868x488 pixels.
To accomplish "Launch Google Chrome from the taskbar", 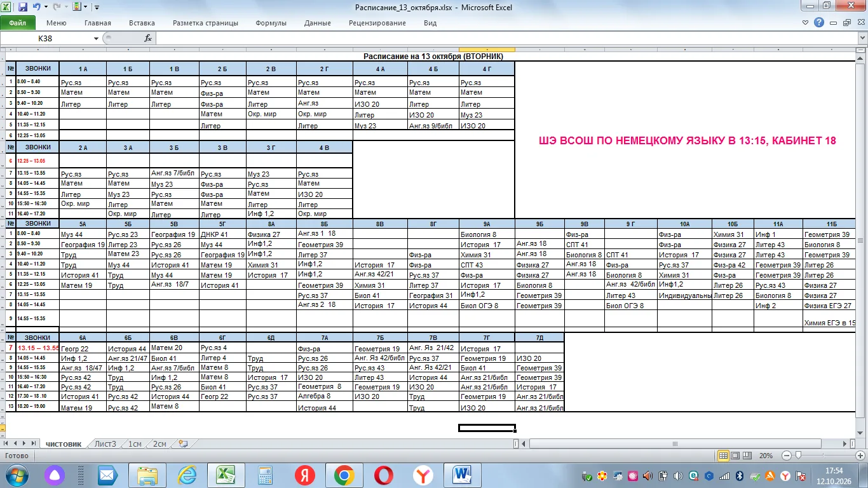I will (x=344, y=475).
